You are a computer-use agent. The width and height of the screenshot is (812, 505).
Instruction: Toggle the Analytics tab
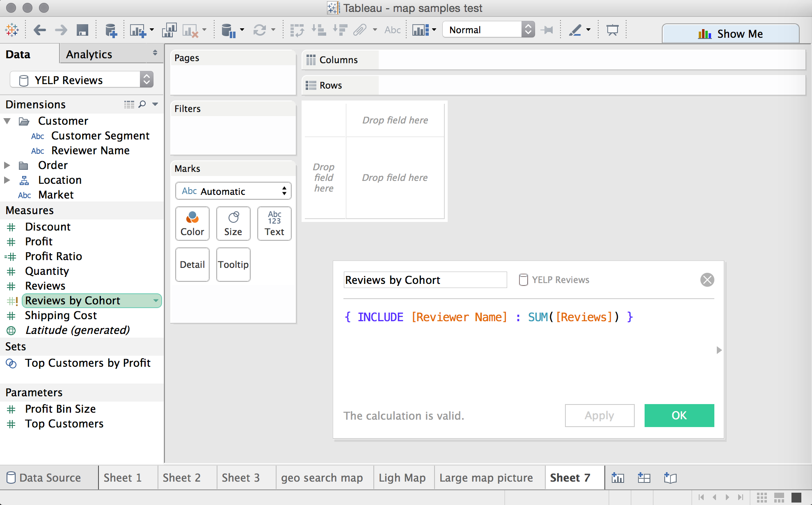90,53
